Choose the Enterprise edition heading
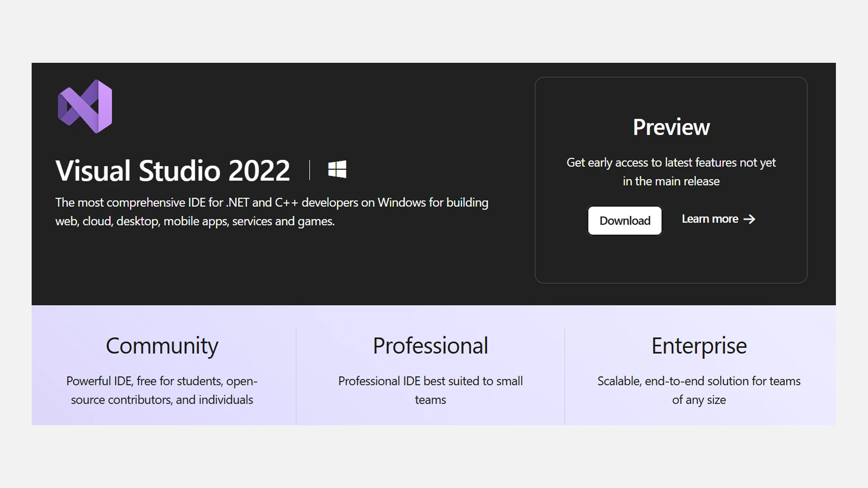The image size is (868, 488). pos(699,346)
